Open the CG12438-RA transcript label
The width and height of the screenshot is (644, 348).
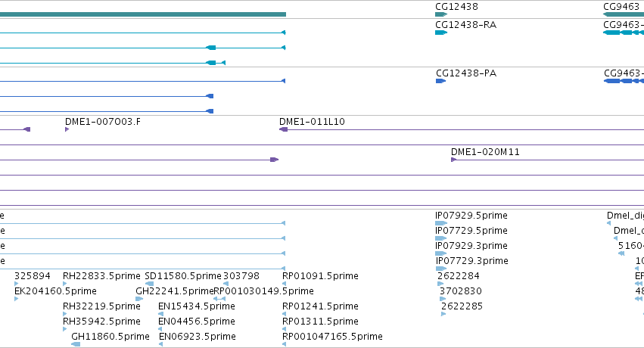[465, 25]
